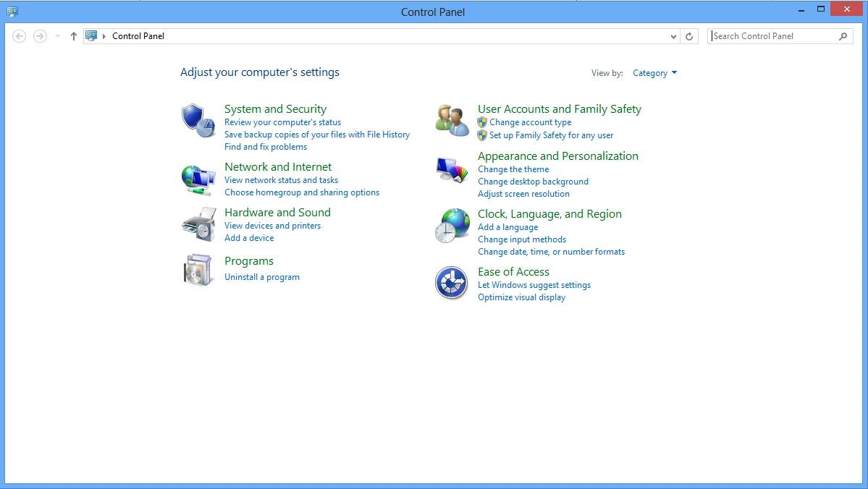
Task: Click Change desktop background
Action: (533, 182)
